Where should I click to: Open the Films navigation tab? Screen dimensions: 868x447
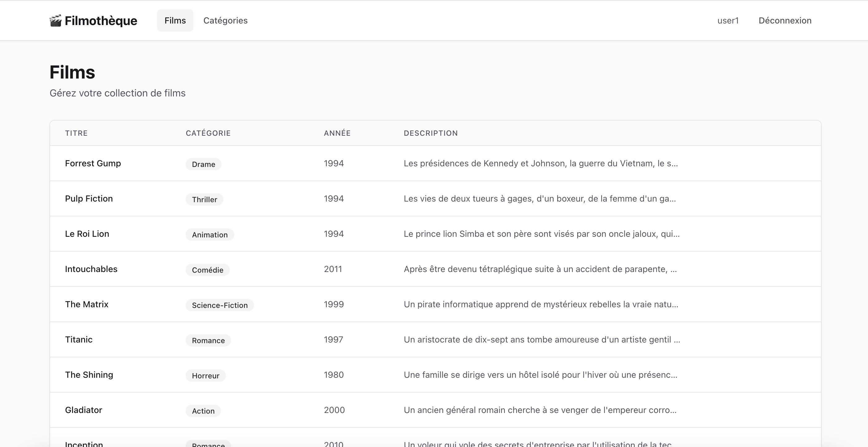(x=175, y=20)
